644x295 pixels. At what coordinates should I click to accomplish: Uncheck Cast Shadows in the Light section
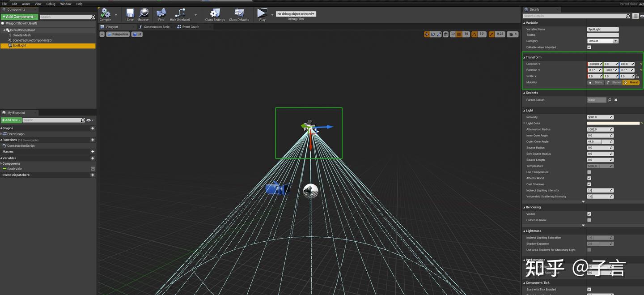click(x=589, y=184)
